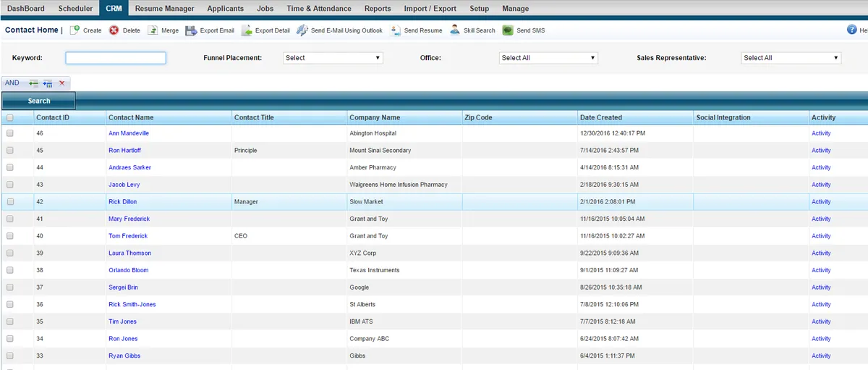Screen dimensions: 868x370
Task: Select the checkbox for Rick Dillon row
Action: pyautogui.click(x=10, y=202)
